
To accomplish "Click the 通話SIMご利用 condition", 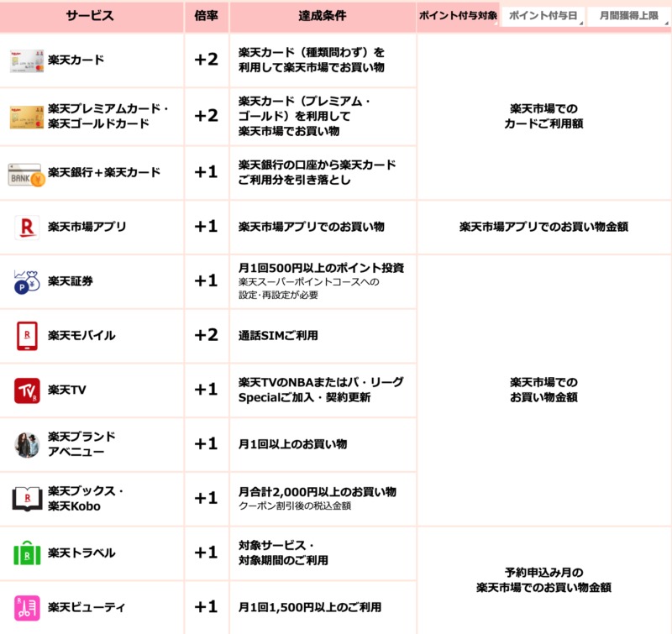I will [x=278, y=335].
